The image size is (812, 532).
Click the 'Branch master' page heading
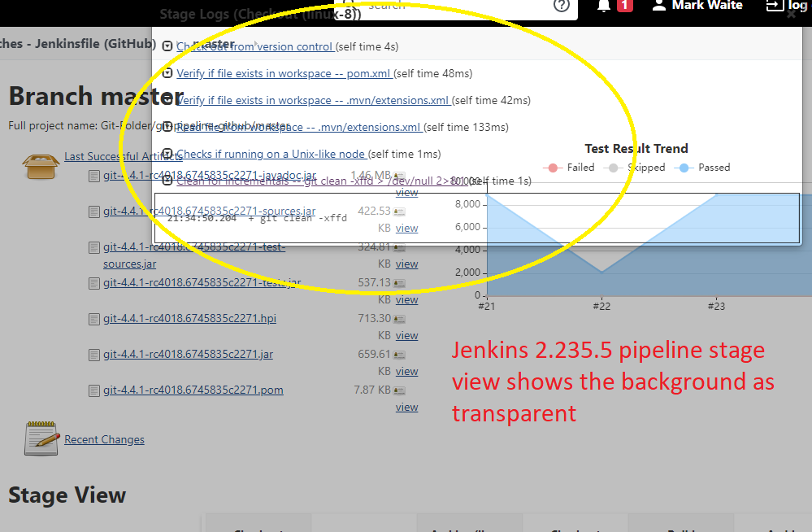(x=97, y=97)
